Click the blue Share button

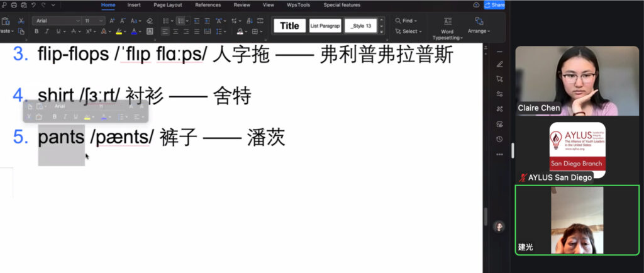(x=494, y=5)
